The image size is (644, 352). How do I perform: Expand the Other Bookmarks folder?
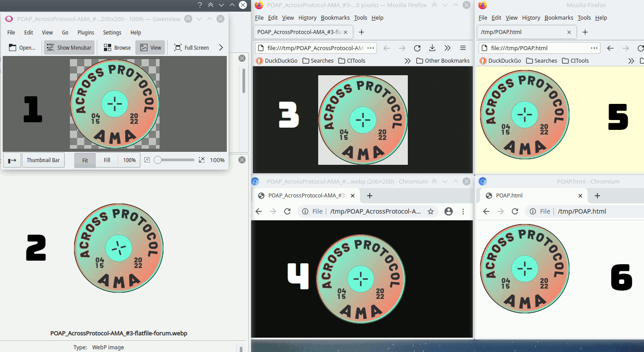(x=443, y=61)
